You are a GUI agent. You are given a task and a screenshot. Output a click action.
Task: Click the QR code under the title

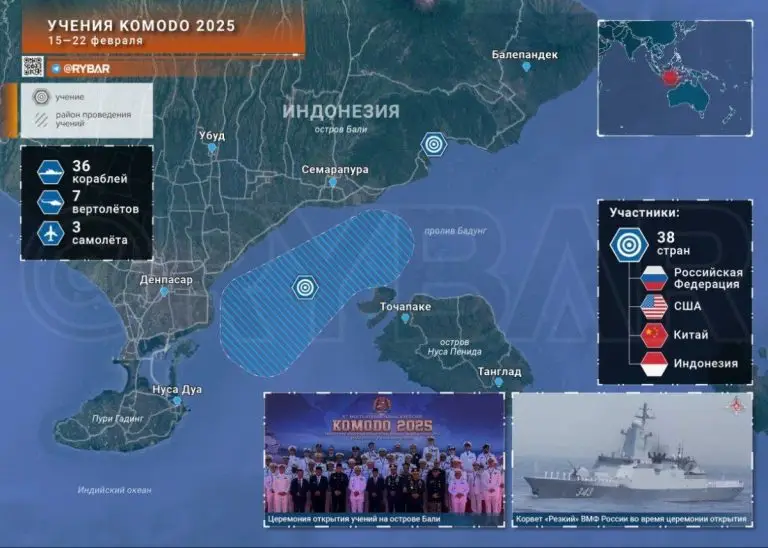[x=33, y=67]
